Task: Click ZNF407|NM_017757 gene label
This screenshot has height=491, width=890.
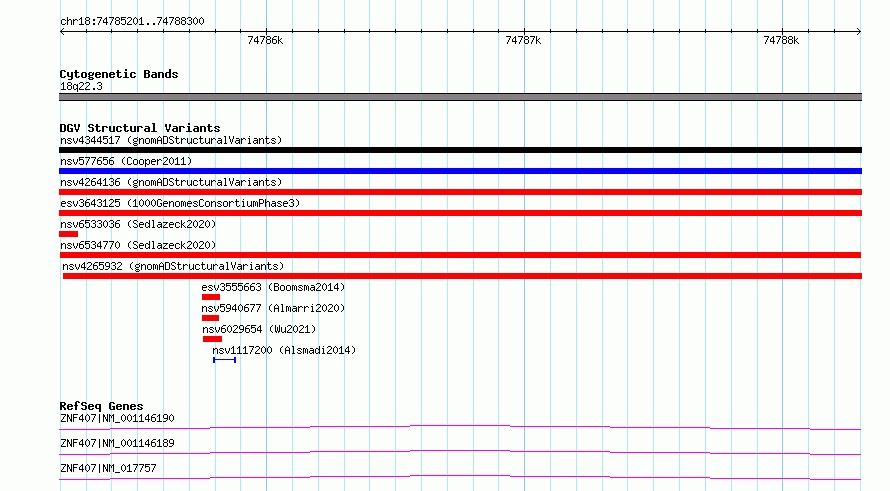Action: 108,468
